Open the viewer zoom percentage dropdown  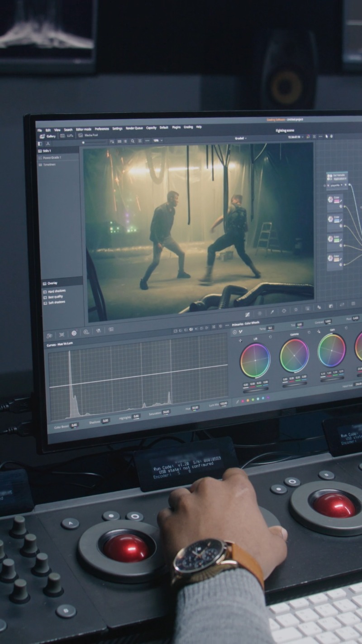[x=158, y=141]
